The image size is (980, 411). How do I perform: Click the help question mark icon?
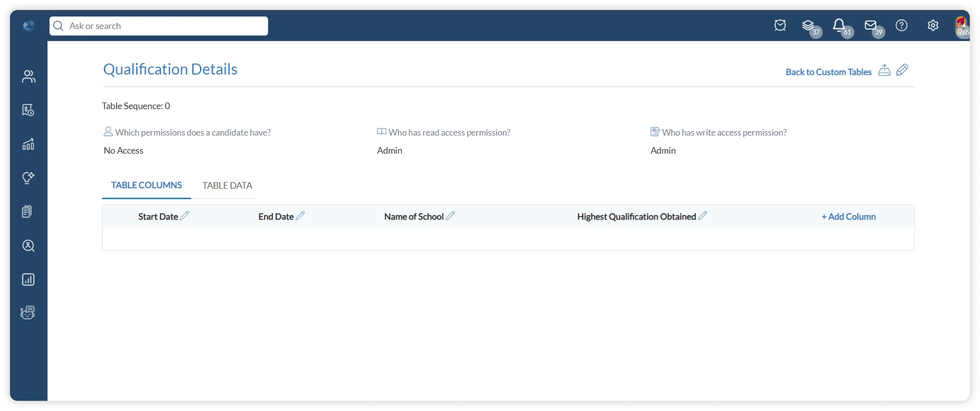[901, 25]
